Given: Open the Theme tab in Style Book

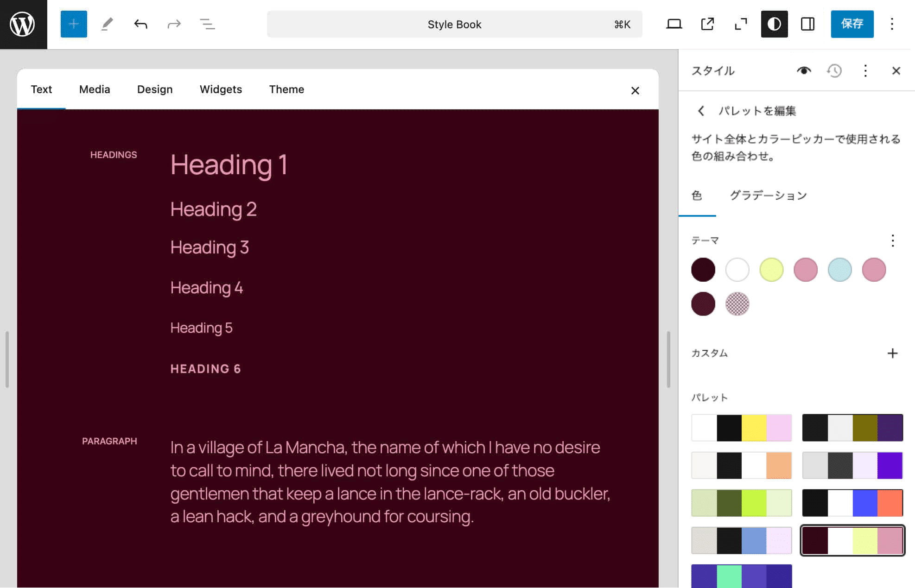Looking at the screenshot, I should [x=286, y=89].
